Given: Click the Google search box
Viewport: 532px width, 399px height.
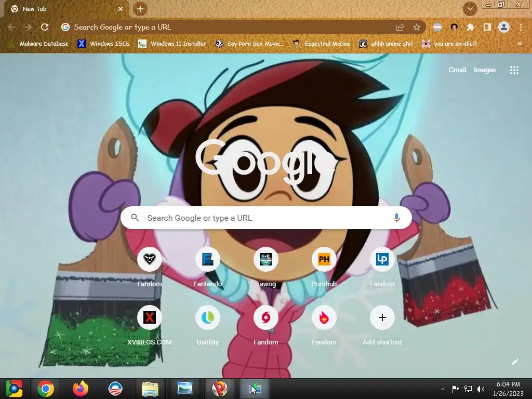Looking at the screenshot, I should click(267, 218).
